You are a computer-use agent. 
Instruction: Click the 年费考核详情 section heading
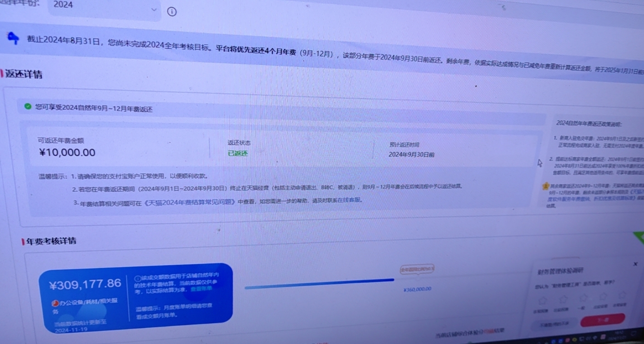[x=51, y=241]
